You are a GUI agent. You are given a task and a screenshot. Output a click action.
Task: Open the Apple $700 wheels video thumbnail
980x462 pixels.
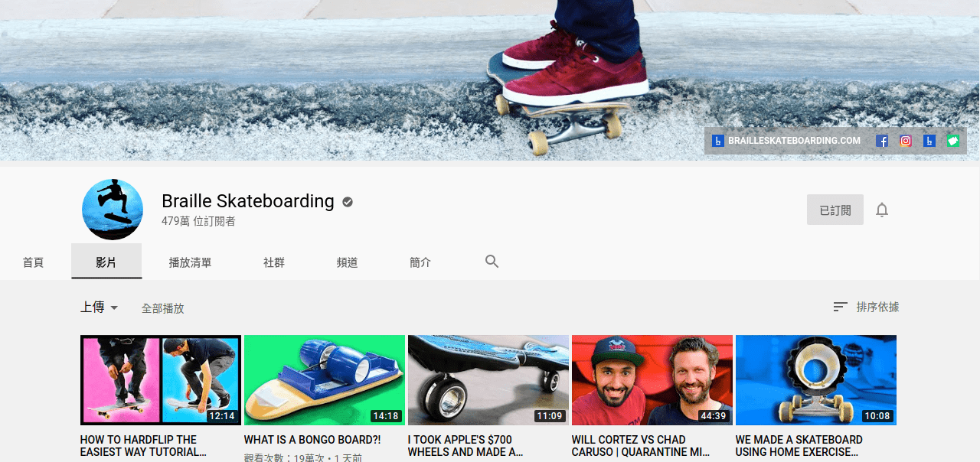[488, 380]
